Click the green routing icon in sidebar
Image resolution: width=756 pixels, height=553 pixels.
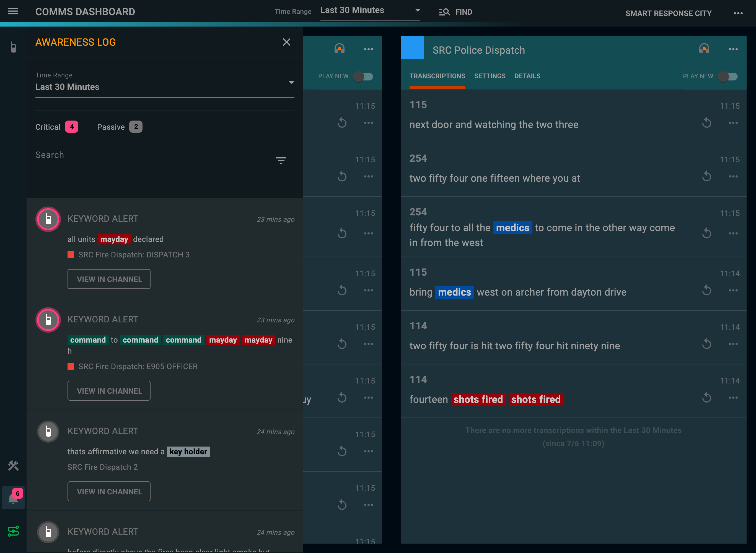tap(13, 531)
